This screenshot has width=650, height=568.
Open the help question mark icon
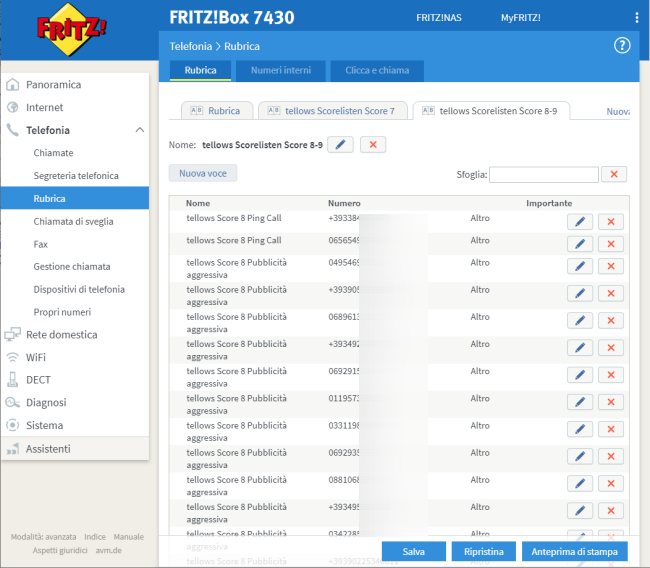tap(622, 46)
